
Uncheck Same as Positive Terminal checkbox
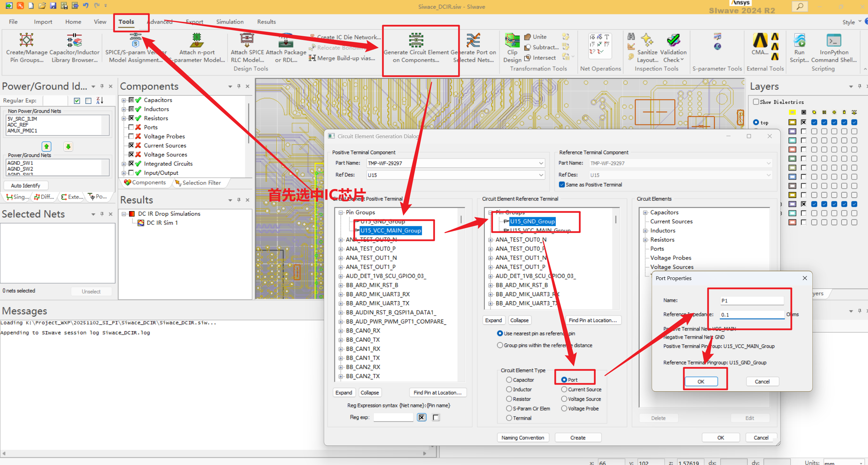(x=562, y=185)
